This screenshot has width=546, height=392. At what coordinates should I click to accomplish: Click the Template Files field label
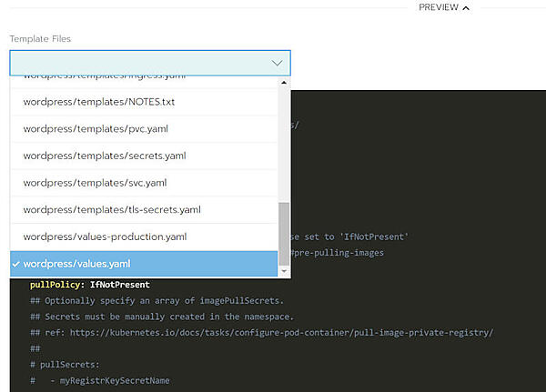coord(40,39)
